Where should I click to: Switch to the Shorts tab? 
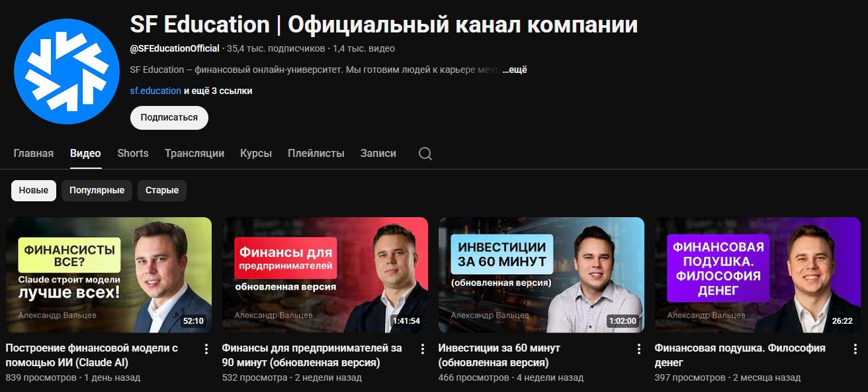tap(133, 153)
